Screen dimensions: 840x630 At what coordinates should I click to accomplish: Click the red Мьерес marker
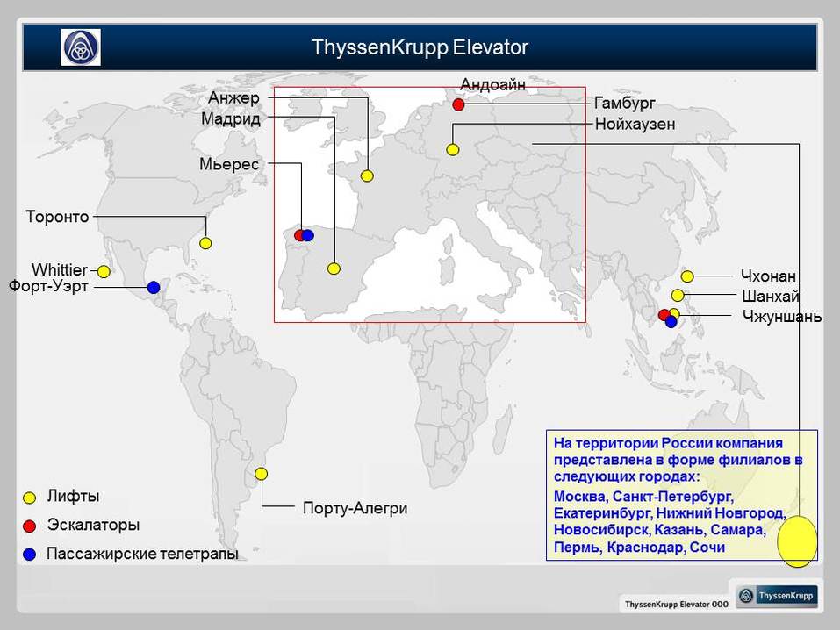pos(299,235)
